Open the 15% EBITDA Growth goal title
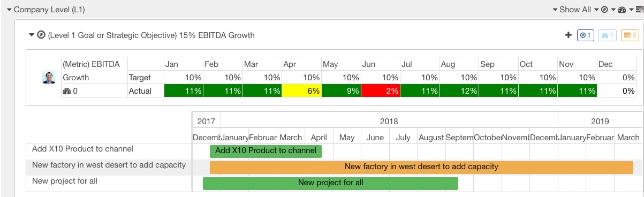644x197 pixels. pos(151,35)
